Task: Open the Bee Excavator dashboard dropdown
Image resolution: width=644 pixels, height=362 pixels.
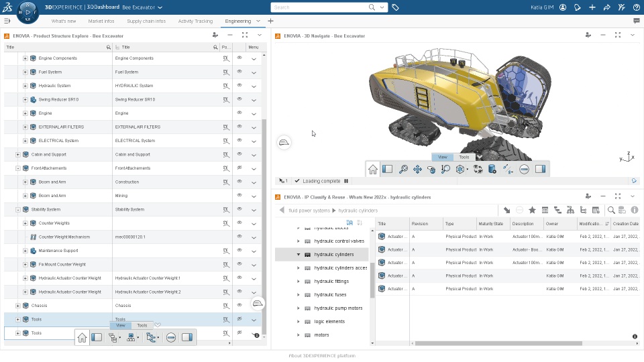Action: [160, 7]
